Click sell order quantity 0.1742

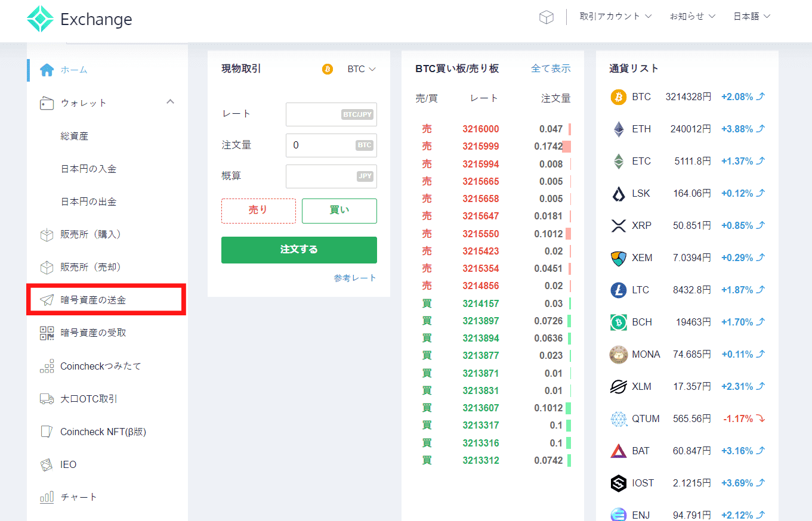click(x=548, y=146)
